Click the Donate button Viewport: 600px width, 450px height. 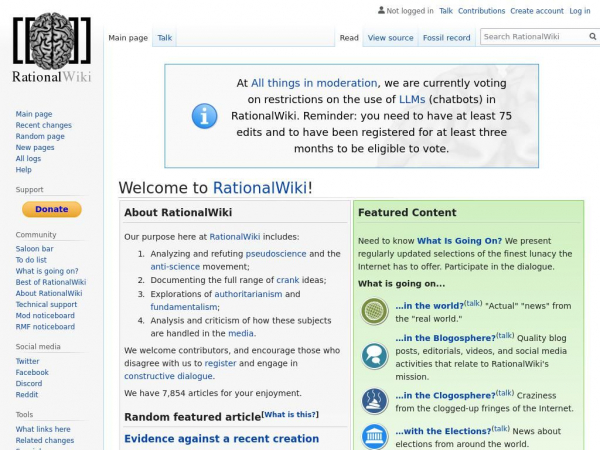(52, 209)
